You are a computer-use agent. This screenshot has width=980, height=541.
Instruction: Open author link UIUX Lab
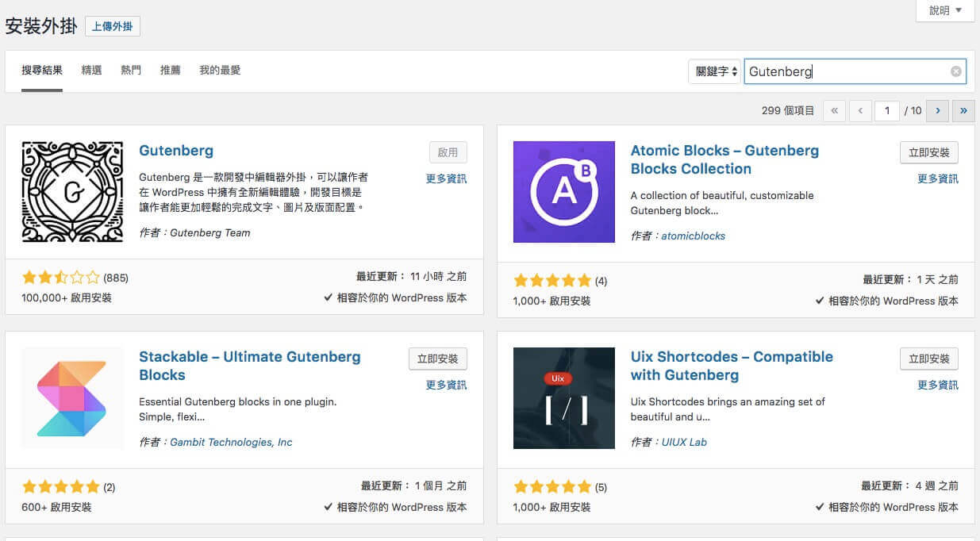click(684, 442)
